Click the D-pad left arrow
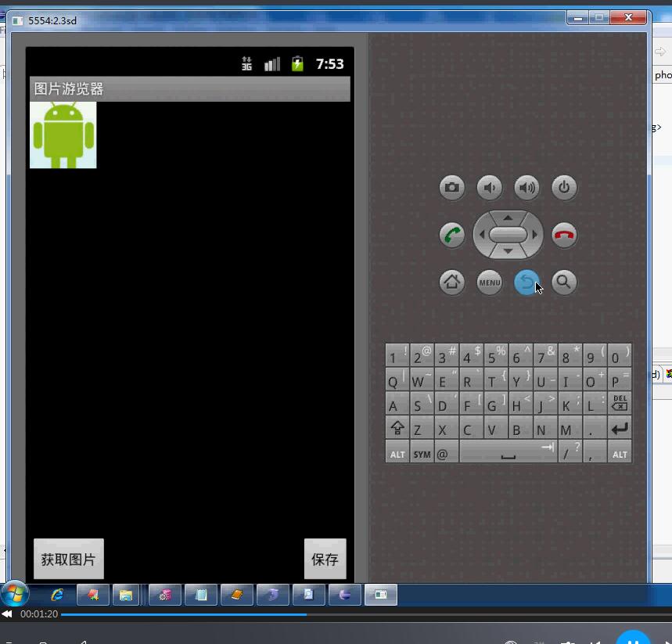Screen dimensions: 672x644 pos(482,235)
